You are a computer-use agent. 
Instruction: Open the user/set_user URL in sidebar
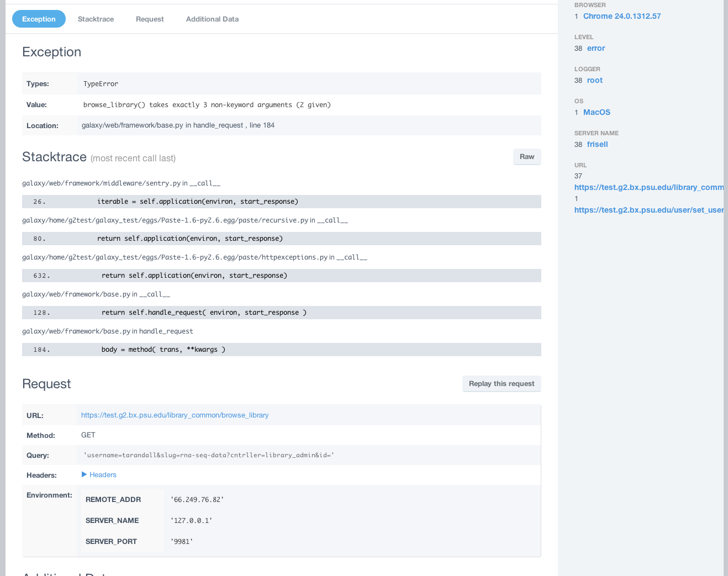(x=648, y=210)
